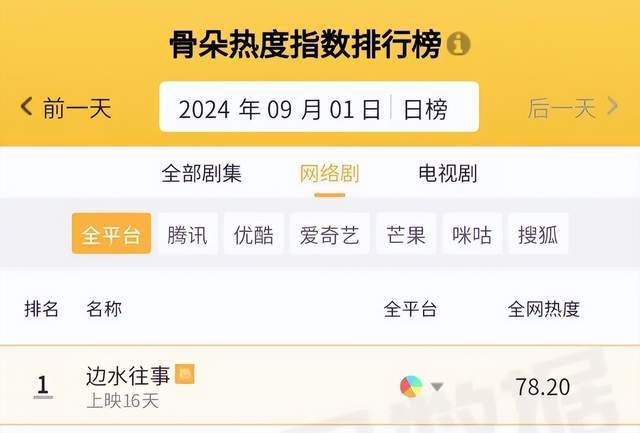Select the 网络剧 tab

(x=329, y=173)
